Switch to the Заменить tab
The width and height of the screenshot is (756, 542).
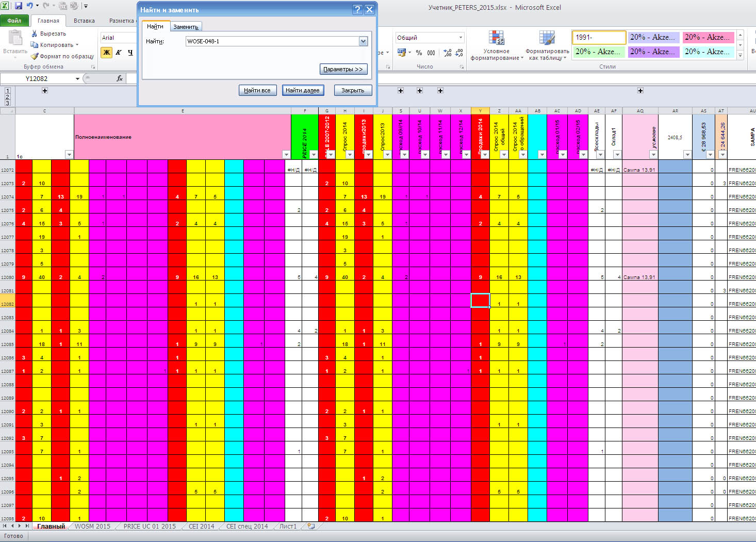[x=186, y=27]
